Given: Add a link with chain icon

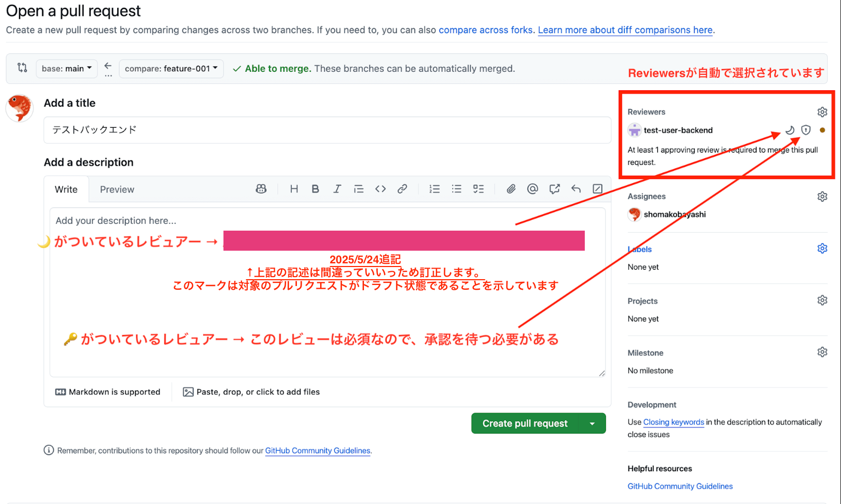Looking at the screenshot, I should coord(403,189).
